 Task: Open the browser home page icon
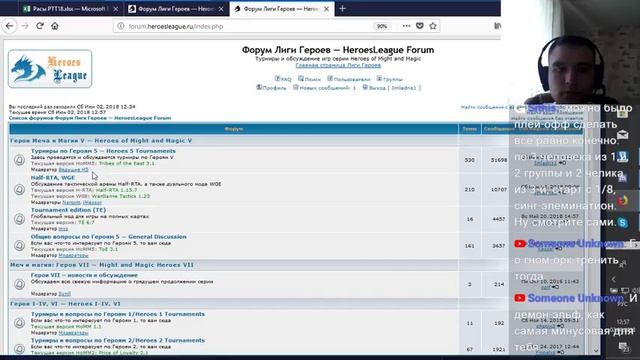(55, 26)
